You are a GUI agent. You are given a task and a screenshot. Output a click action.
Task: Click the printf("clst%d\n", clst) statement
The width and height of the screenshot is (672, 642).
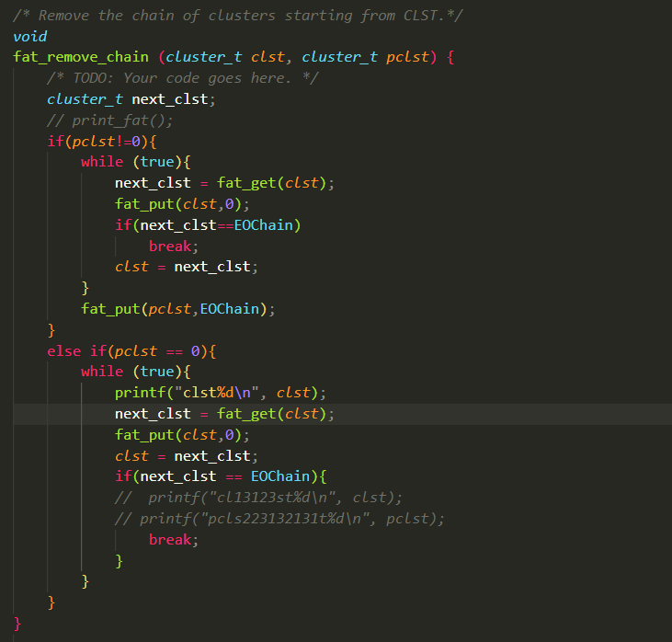coord(221,393)
